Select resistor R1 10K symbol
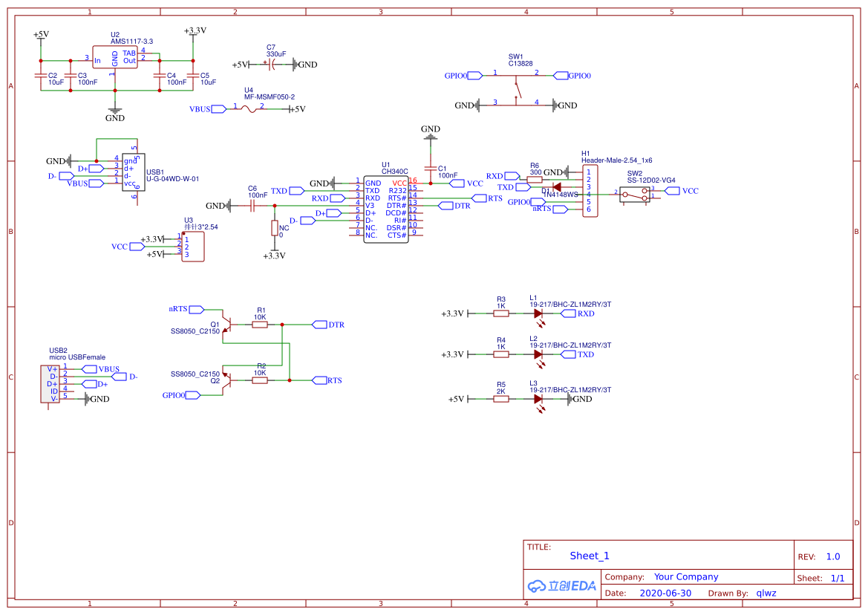This screenshot has width=868, height=615. (x=260, y=325)
